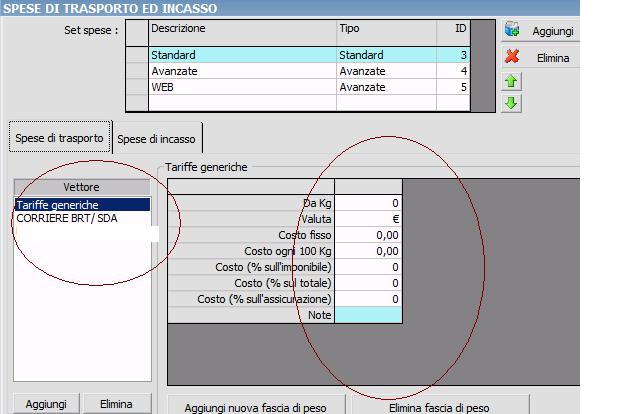
Task: Click the Tipo cell of WEB row
Action: click(x=386, y=87)
